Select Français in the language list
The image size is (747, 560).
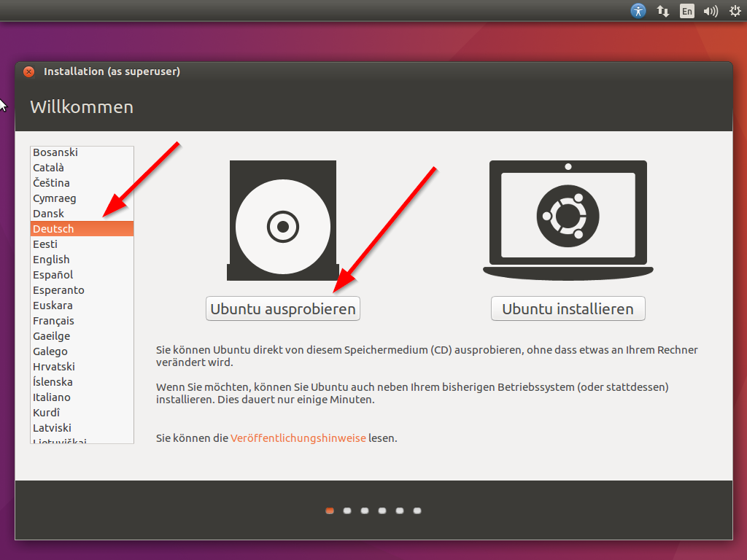pos(82,321)
